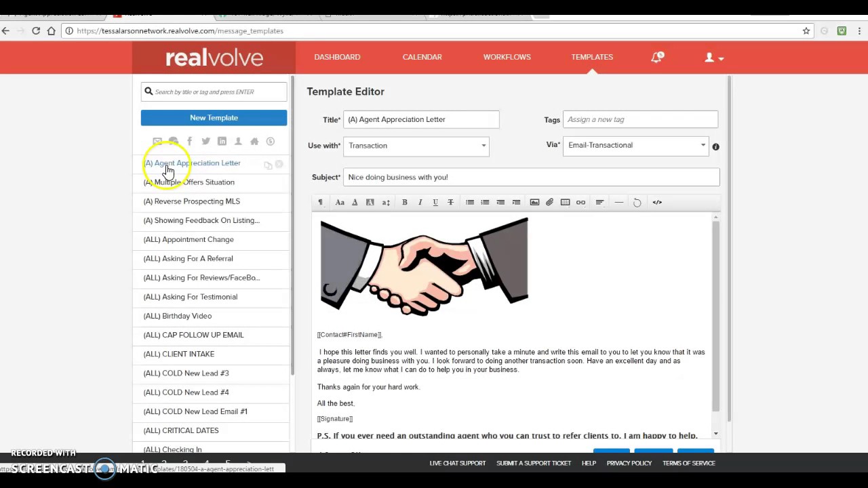The width and height of the screenshot is (868, 488).
Task: Undo the last editor change
Action: (x=637, y=202)
